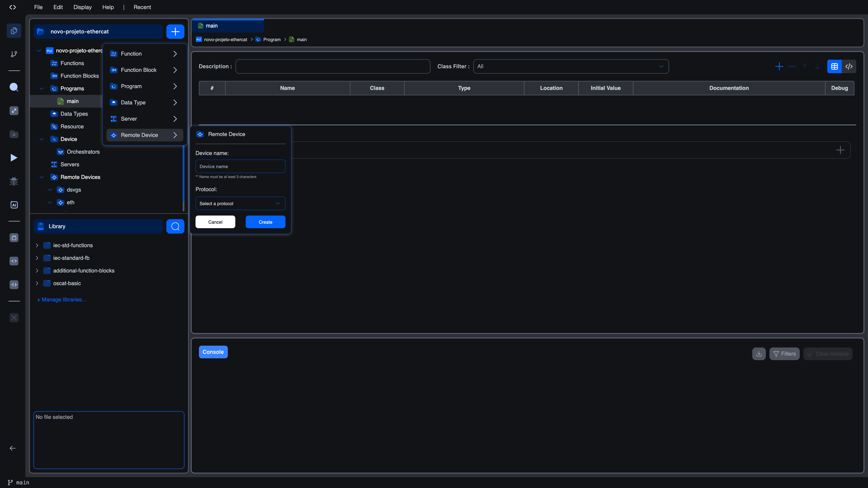Click the Clear console button
Screen dimensions: 868x488
coord(828,354)
